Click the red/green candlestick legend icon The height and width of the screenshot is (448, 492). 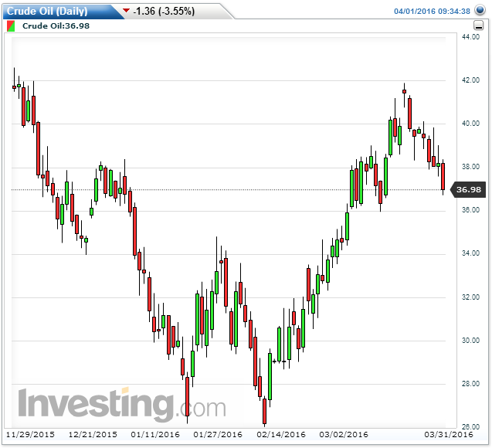[11, 25]
